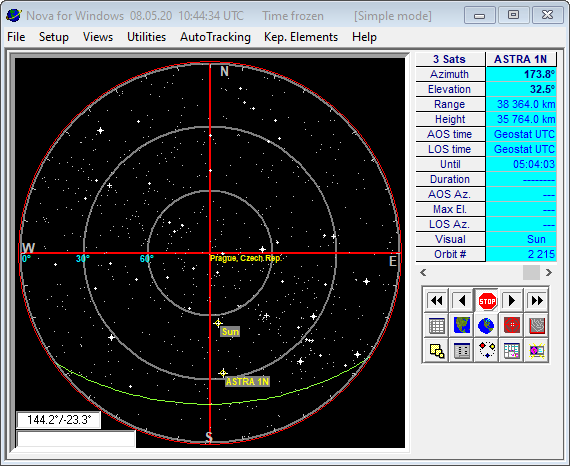Viewport: 570px width, 466px height.
Task: Open the rectangular world map view icon
Action: 462,325
